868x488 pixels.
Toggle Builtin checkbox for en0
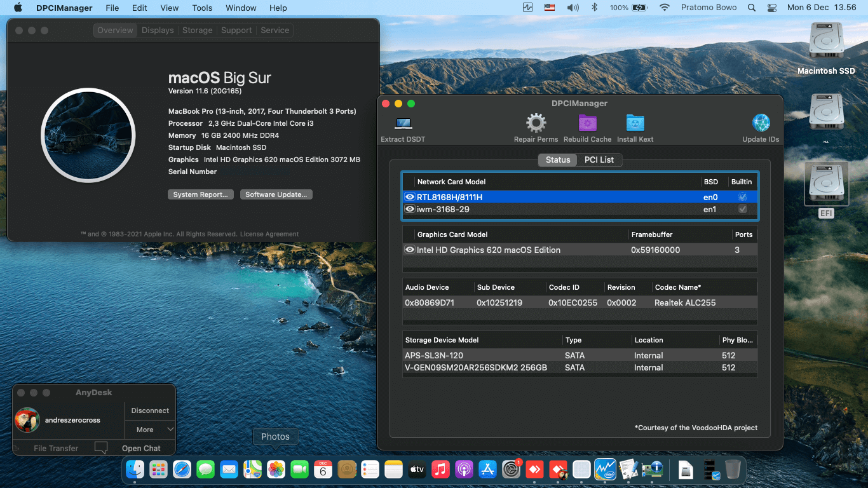tap(742, 197)
